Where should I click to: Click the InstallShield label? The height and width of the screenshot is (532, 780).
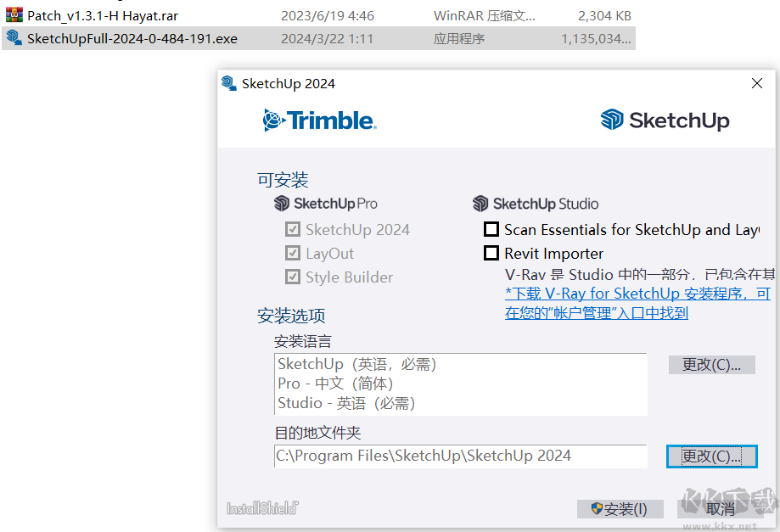click(262, 508)
